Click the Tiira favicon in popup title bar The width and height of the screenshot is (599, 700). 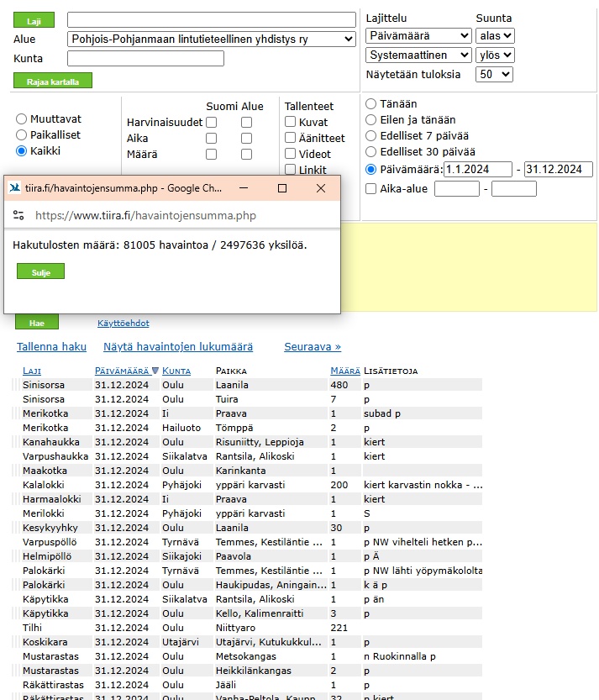pyautogui.click(x=15, y=188)
